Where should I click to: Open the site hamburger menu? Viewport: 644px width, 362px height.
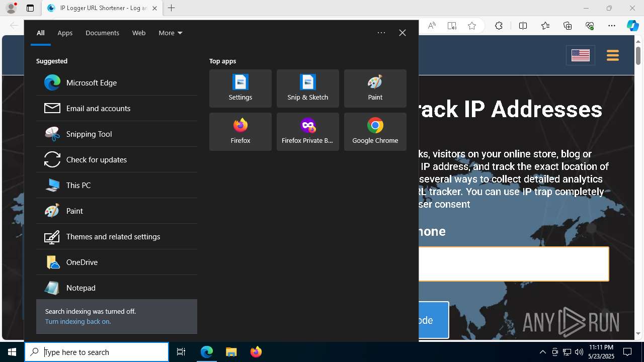point(613,55)
